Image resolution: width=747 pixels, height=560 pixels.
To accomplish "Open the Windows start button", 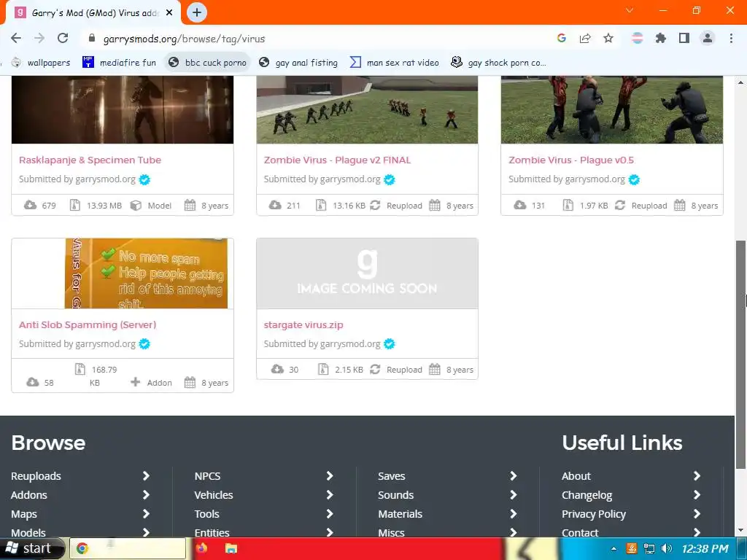I will pos(32,548).
